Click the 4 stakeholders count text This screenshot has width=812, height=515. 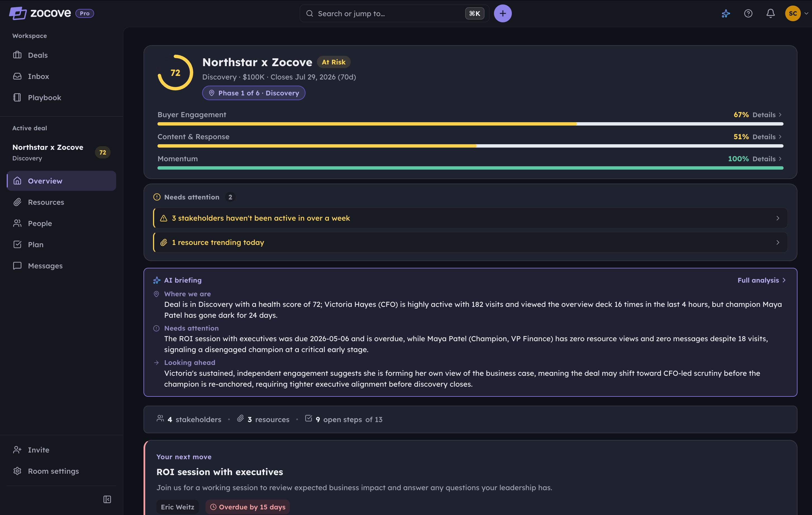coord(195,419)
